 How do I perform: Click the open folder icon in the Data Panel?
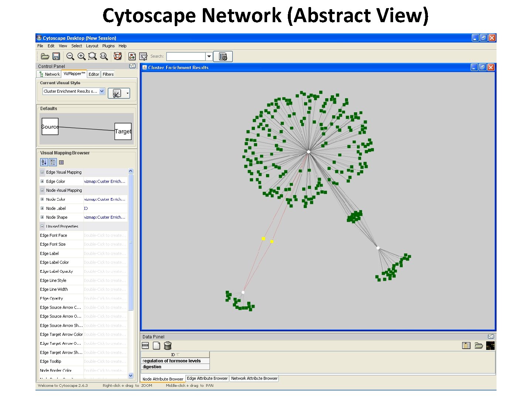tap(479, 345)
